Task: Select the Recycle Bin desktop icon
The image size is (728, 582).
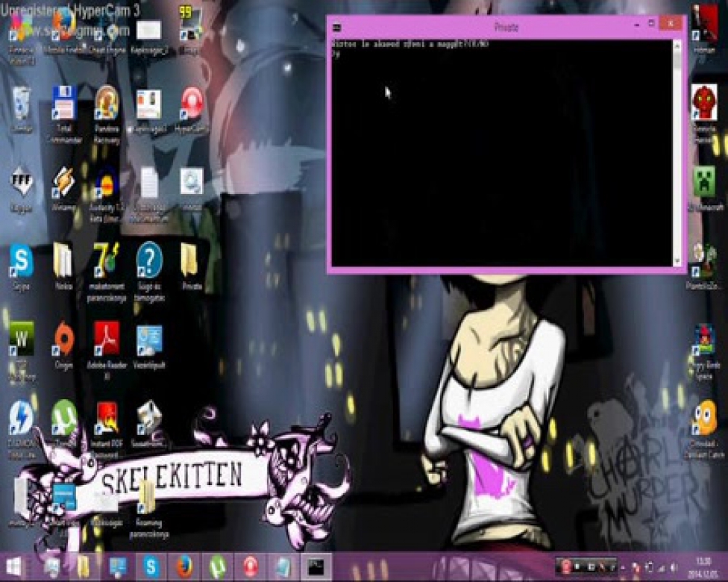Action: tap(21, 109)
